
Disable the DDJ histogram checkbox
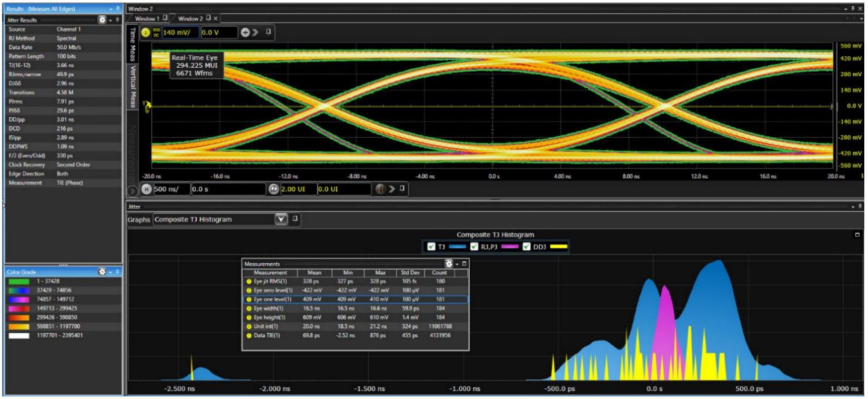[527, 247]
